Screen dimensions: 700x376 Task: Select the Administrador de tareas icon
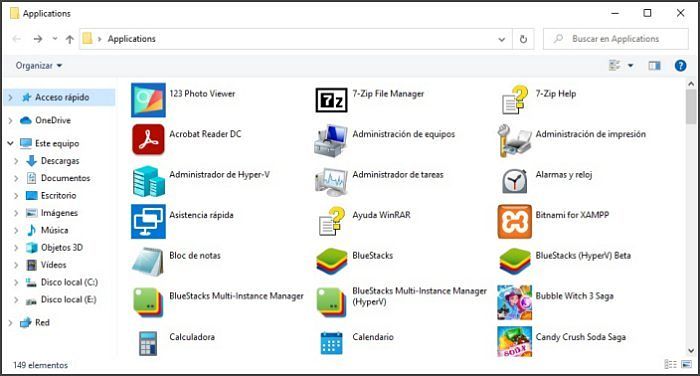click(331, 181)
